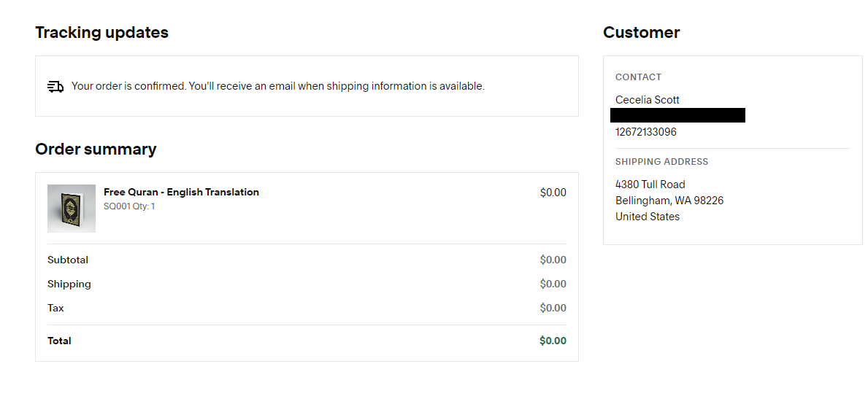Click the redacted email under Contact
This screenshot has width=868, height=415.
[677, 115]
